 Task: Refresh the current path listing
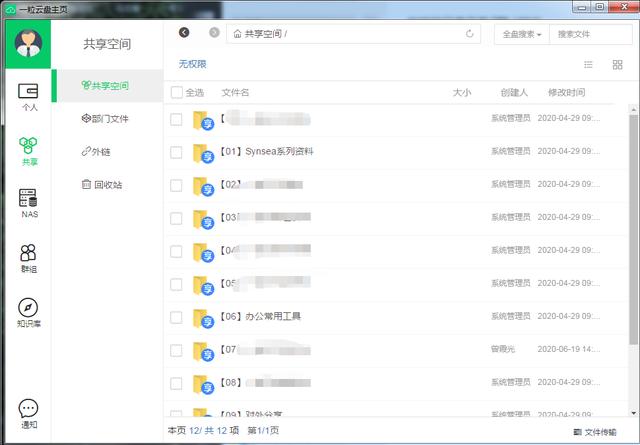click(469, 34)
